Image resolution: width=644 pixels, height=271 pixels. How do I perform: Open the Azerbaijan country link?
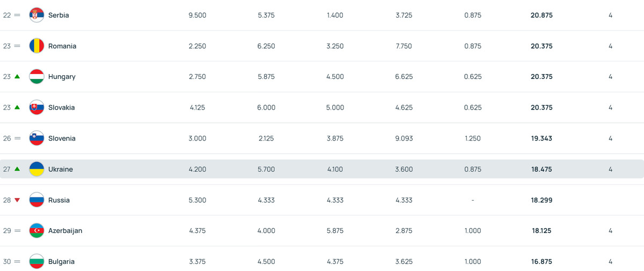click(x=65, y=231)
